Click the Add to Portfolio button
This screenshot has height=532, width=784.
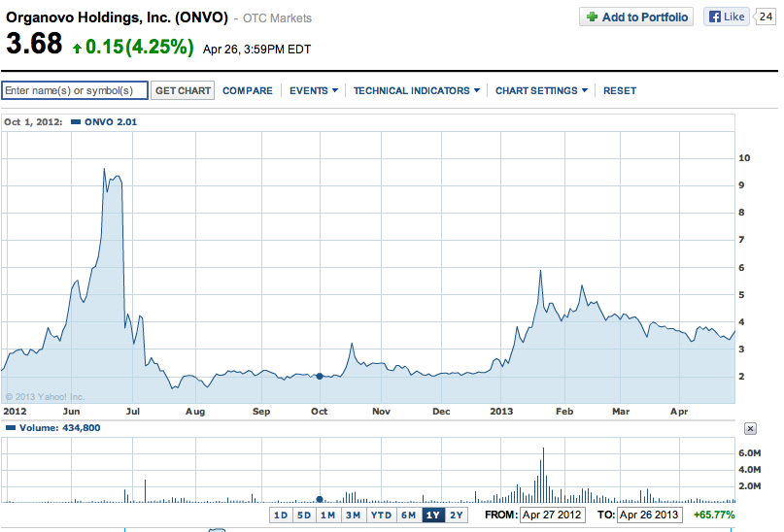click(x=636, y=17)
